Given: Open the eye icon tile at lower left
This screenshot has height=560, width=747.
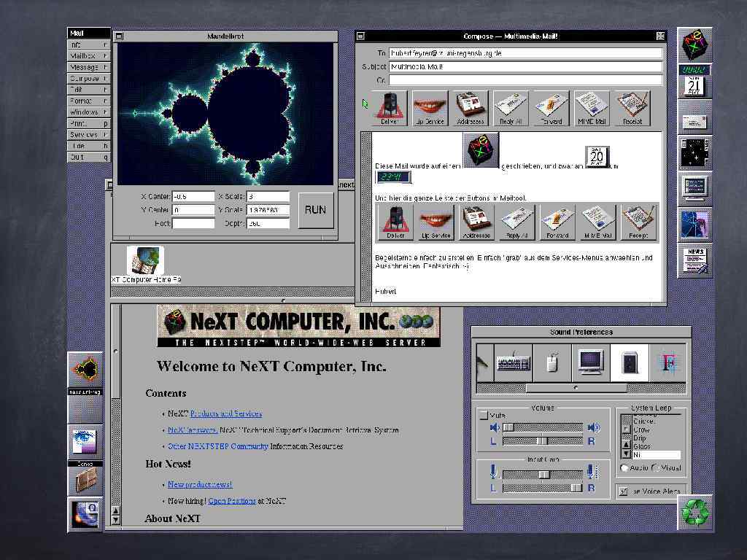Looking at the screenshot, I should click(85, 441).
